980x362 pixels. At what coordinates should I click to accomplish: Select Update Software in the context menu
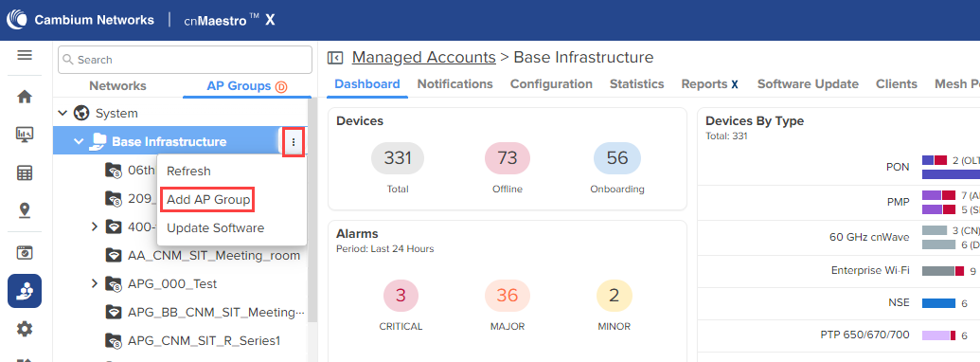tap(215, 228)
